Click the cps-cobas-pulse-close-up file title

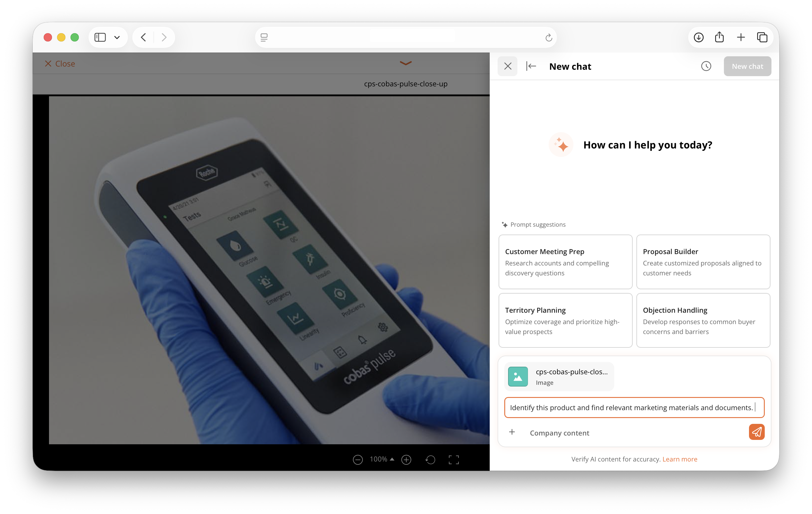(406, 84)
